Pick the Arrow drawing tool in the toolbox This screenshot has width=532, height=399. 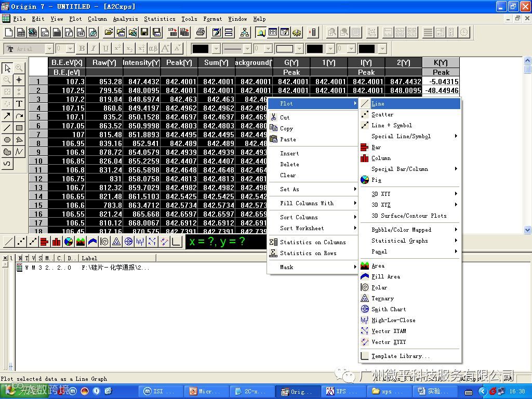[x=7, y=116]
